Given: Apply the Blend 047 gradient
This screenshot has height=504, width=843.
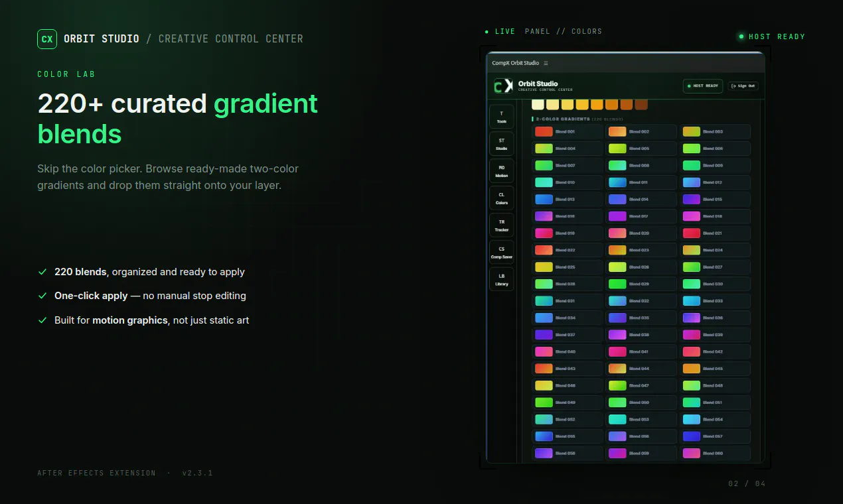Looking at the screenshot, I should coord(641,385).
